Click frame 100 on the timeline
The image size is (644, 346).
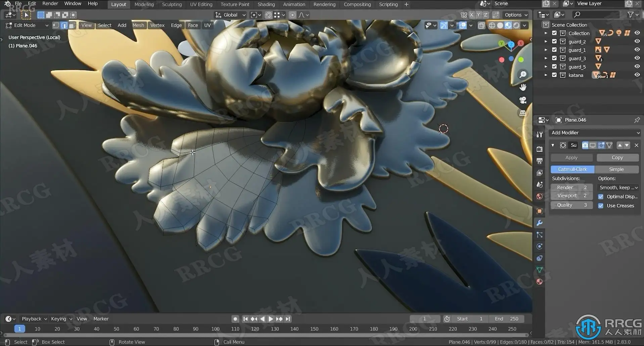pyautogui.click(x=215, y=329)
